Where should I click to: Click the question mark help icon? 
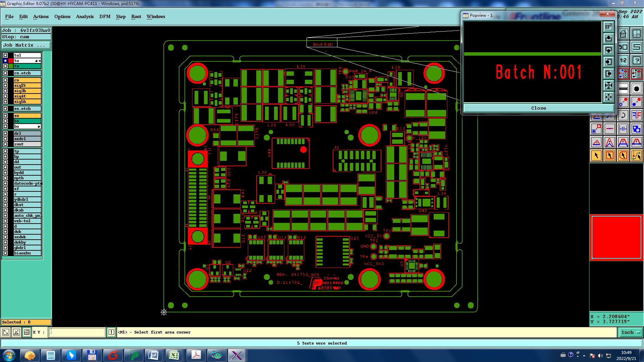click(636, 61)
